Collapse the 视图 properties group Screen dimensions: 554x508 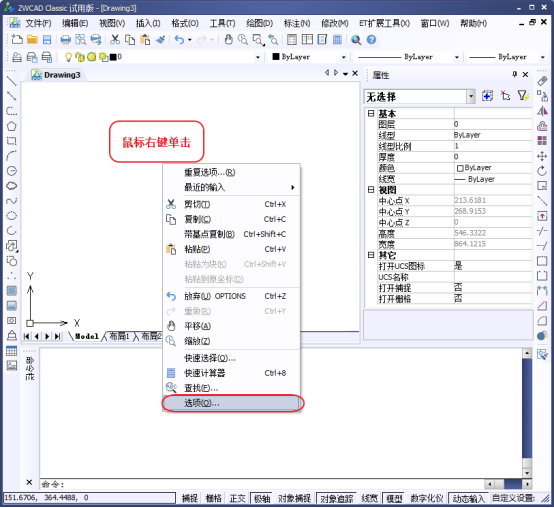(x=371, y=190)
